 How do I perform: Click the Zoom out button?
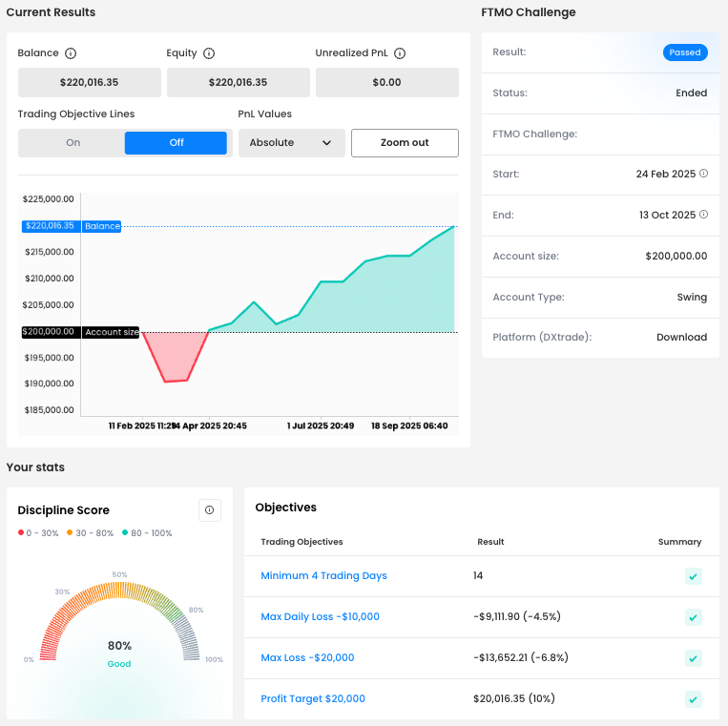(405, 143)
